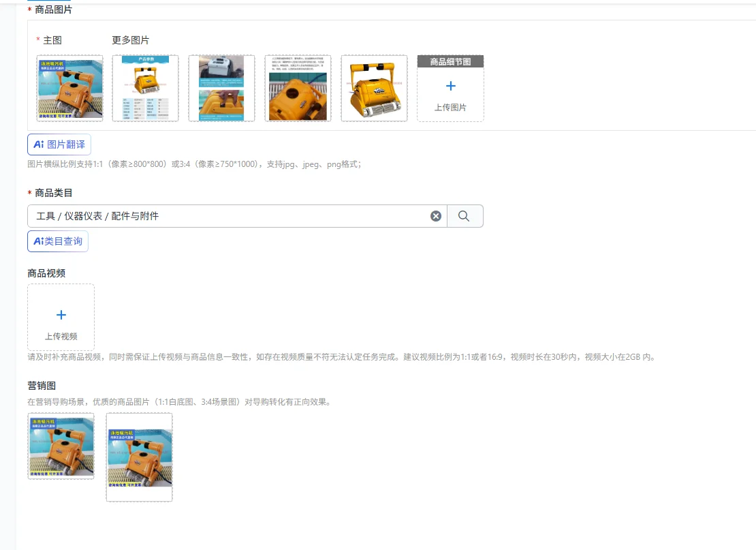Open AI类目查询 category lookup
Screen dimensions: 756x550
[x=58, y=241]
